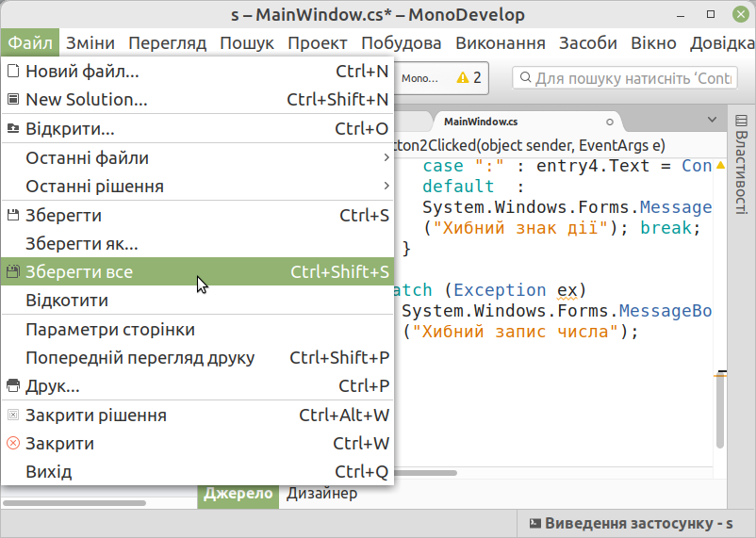Click the printer icon beside Друк

(13, 385)
